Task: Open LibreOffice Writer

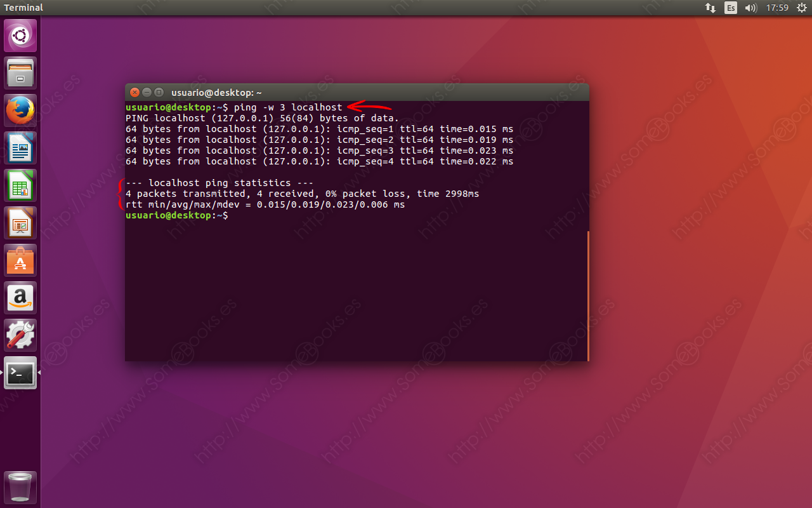Action: coord(20,147)
